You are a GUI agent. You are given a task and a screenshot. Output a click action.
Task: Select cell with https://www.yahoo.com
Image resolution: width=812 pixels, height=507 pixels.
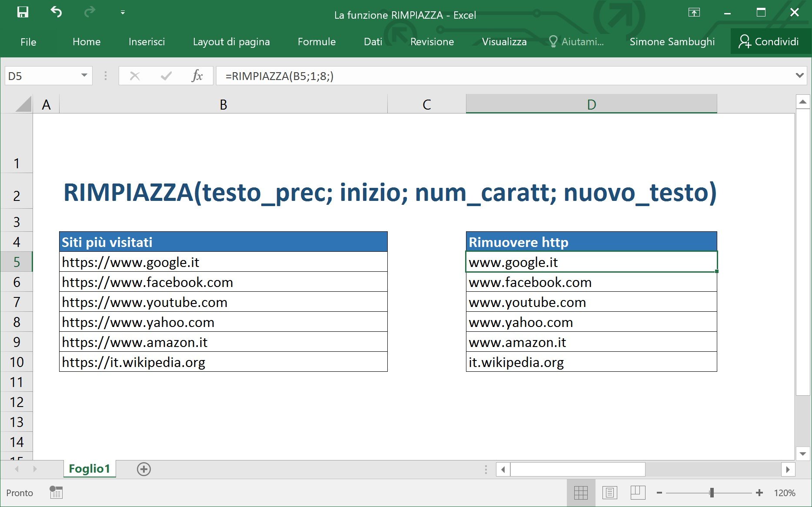pyautogui.click(x=223, y=322)
